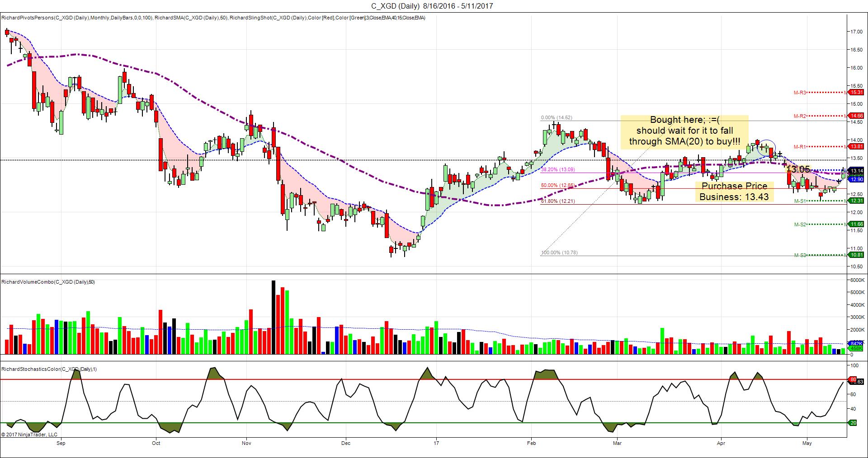Click the 16.00 price axis label
Viewport: 868px width, 458px height.
(857, 68)
